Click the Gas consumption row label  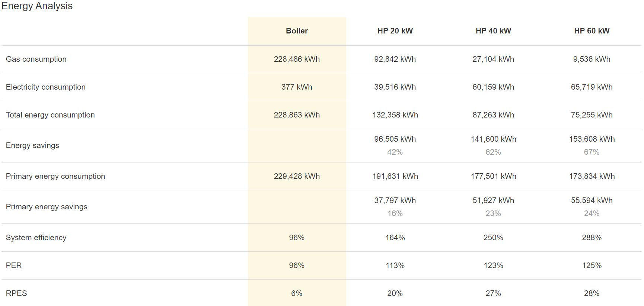36,59
